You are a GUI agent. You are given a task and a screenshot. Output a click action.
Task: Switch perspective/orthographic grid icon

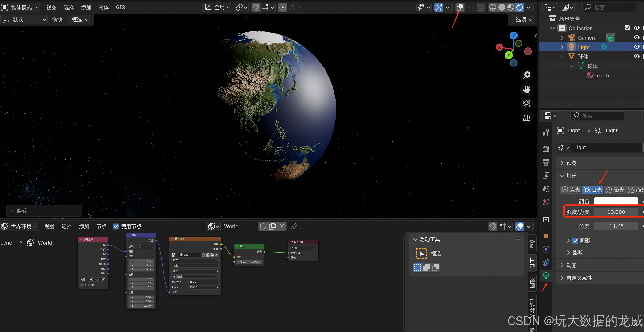click(527, 118)
